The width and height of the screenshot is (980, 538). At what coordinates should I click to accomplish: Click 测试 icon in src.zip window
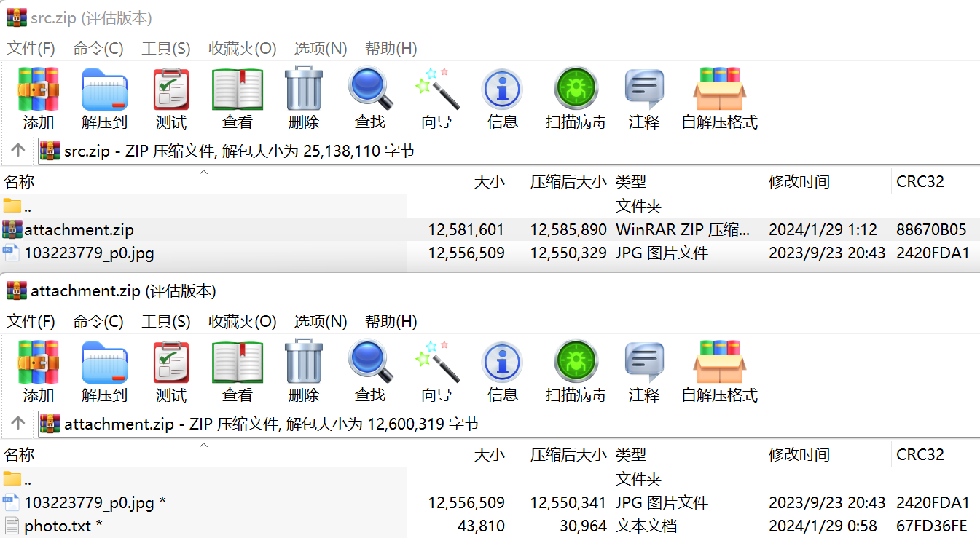170,90
